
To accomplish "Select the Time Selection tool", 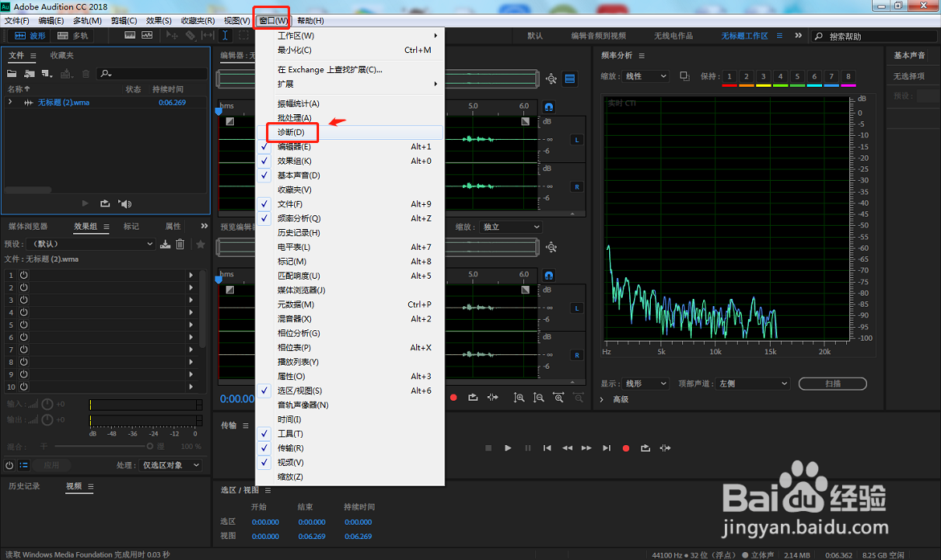I will (x=225, y=36).
